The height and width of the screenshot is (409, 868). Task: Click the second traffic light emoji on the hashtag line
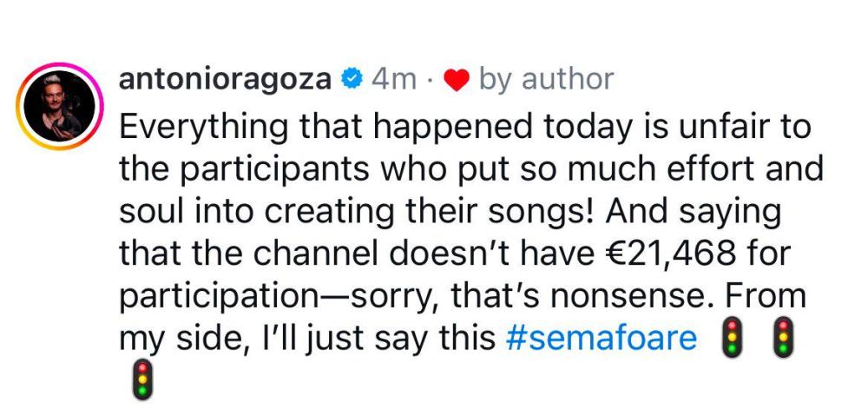point(785,337)
